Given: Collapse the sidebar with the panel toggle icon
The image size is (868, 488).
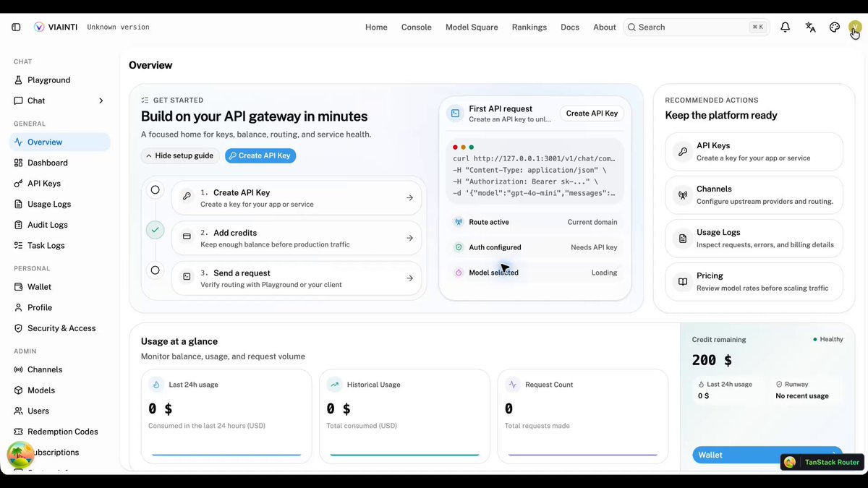Looking at the screenshot, I should (x=16, y=27).
